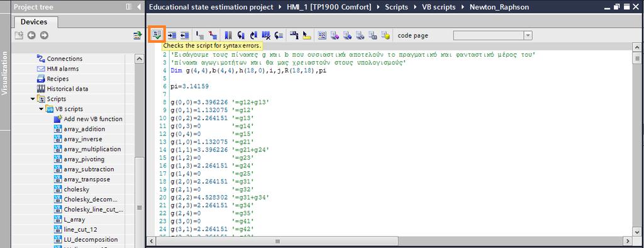Click the toolbar icon with gray pencil
The image size is (644, 248).
(x=360, y=36)
